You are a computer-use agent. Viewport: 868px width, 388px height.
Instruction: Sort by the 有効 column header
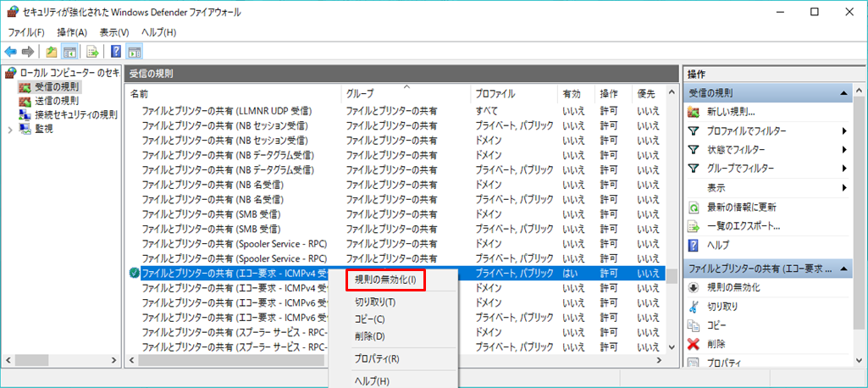[577, 93]
